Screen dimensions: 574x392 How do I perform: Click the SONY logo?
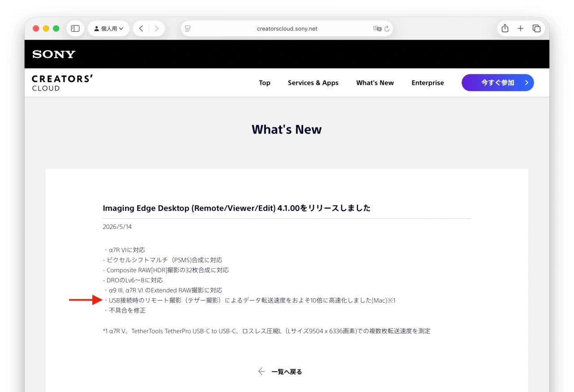tap(54, 54)
